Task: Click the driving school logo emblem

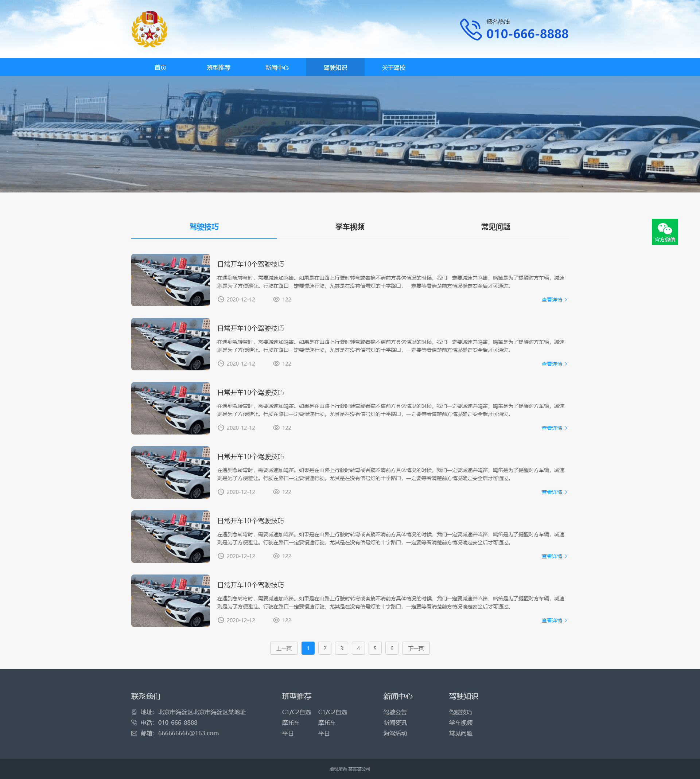Action: [149, 30]
